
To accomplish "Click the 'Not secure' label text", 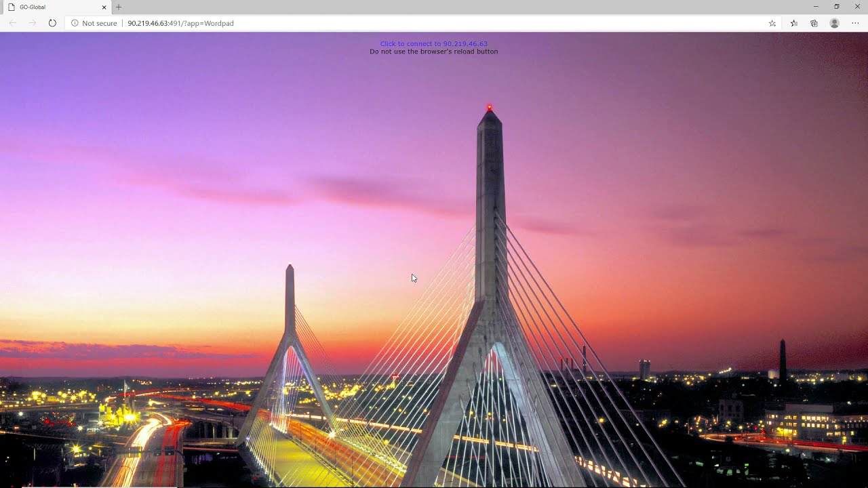I will (99, 23).
